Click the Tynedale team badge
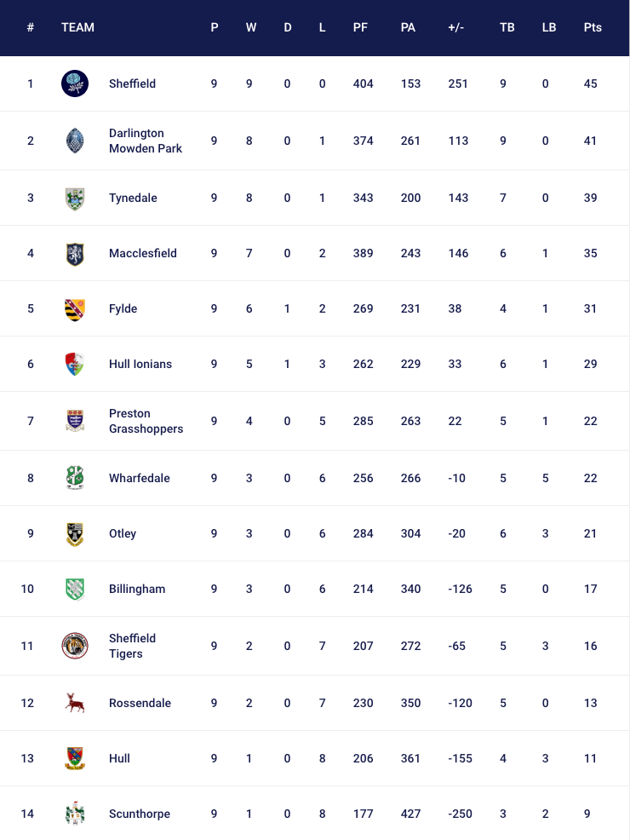The height and width of the screenshot is (840, 630). [x=75, y=198]
